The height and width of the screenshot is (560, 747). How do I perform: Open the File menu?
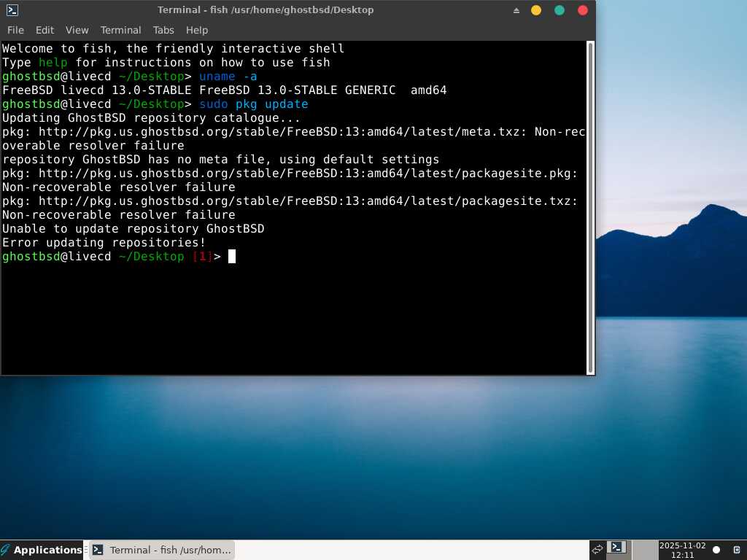(15, 30)
